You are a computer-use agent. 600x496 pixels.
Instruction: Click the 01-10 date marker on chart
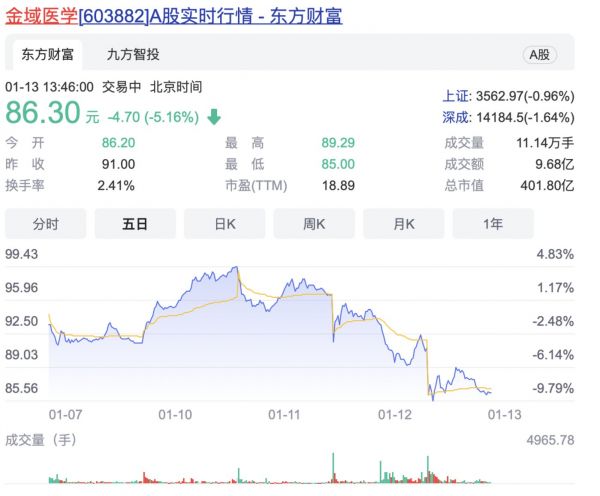click(x=174, y=413)
